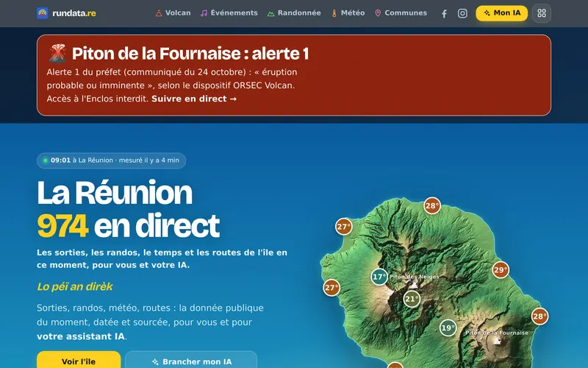Open the Instagram icon link

tap(462, 13)
